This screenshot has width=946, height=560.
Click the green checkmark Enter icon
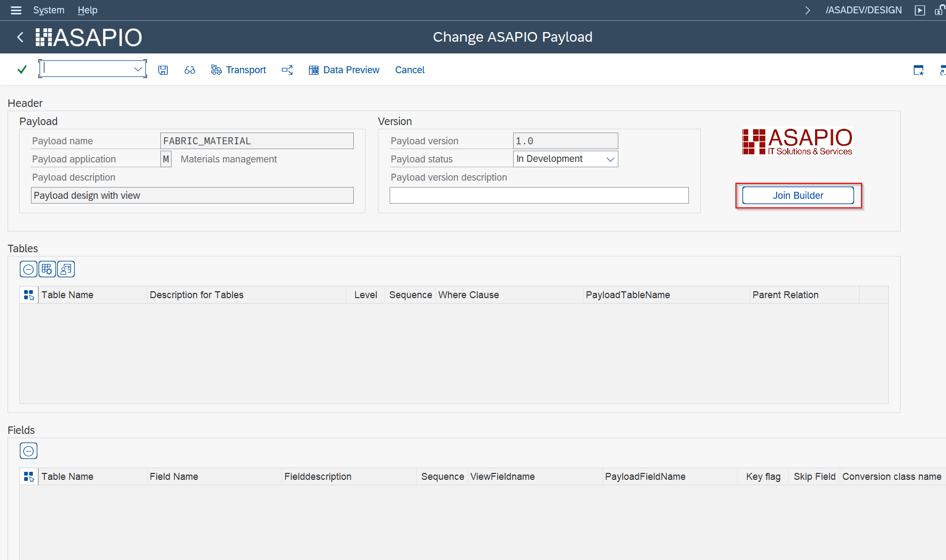tap(22, 69)
